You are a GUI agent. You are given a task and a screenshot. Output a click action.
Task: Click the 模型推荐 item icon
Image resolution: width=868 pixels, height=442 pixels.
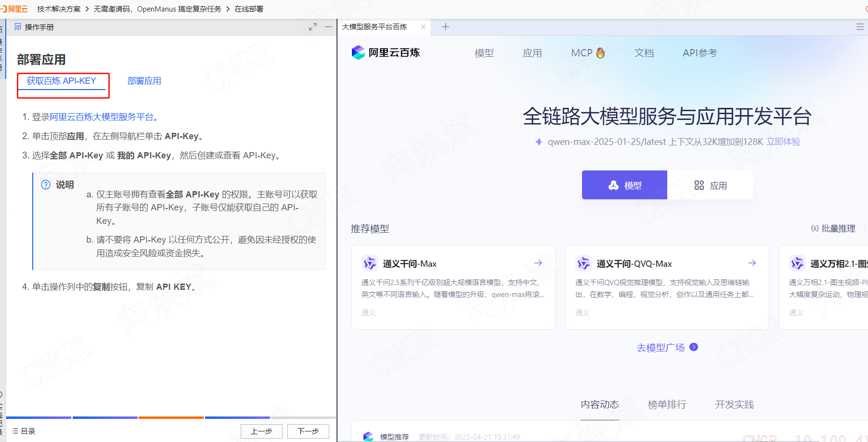click(x=369, y=436)
